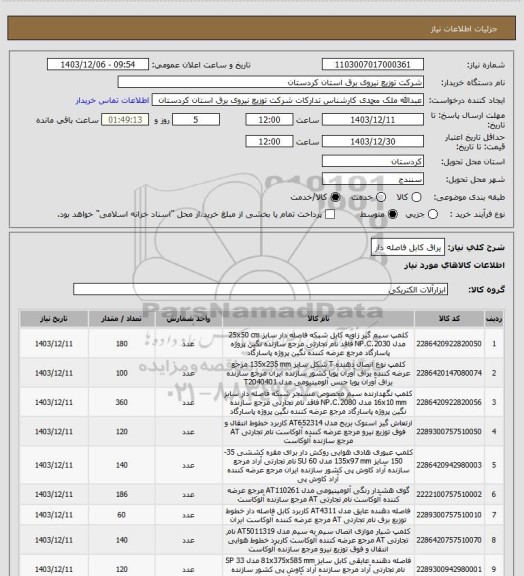Click product code 2286420922820056
Image resolution: width=524 pixels, height=576 pixels.
pos(449,403)
